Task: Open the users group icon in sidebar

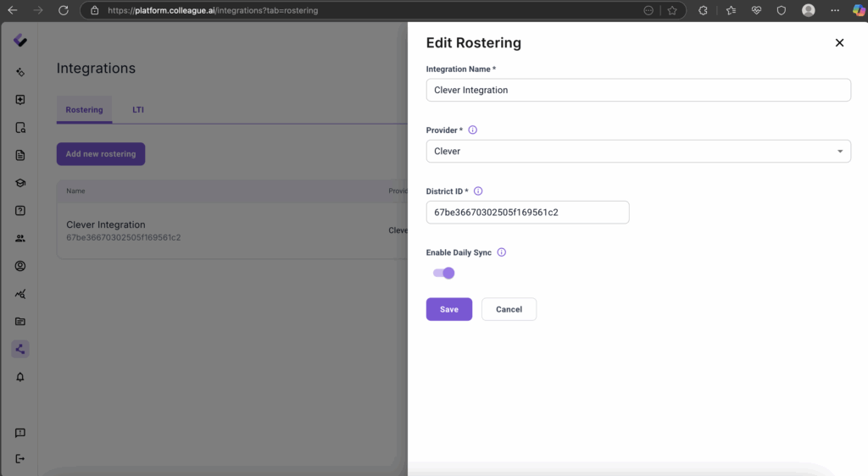Action: pos(20,239)
